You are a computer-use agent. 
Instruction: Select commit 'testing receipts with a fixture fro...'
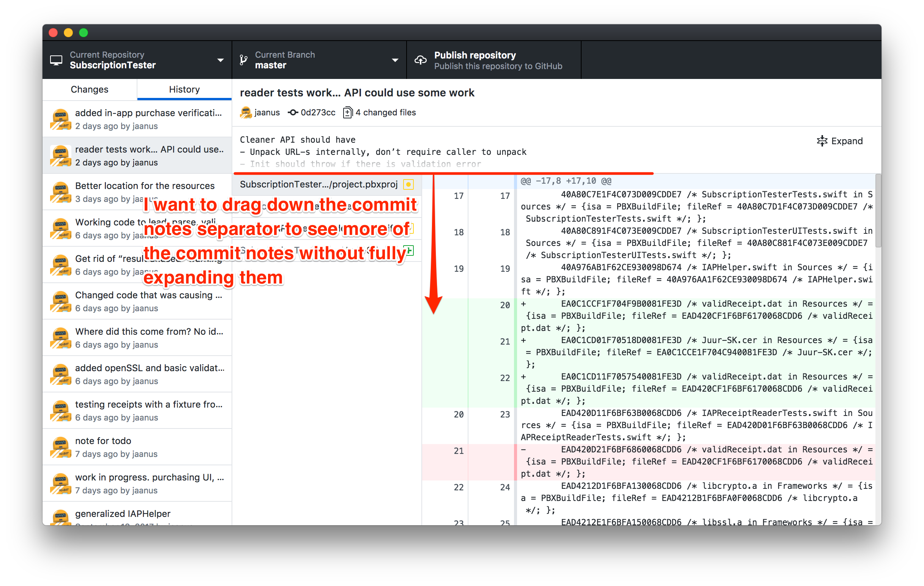(x=137, y=410)
